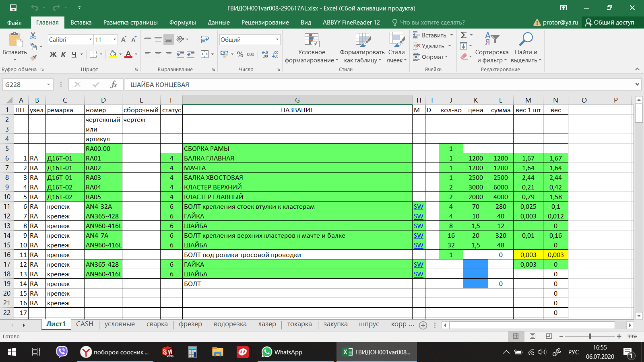Viewport: 644px width, 362px height.
Task: Switch to the CASH sheet tab
Action: [x=85, y=324]
